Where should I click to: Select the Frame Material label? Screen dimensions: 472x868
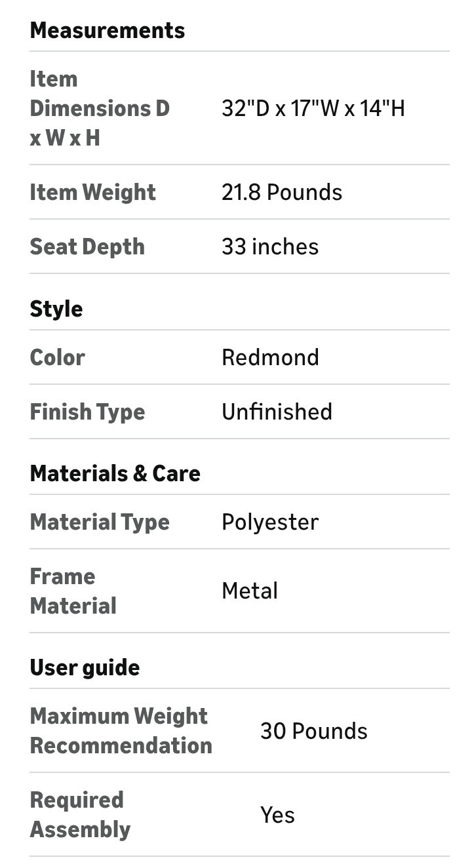[73, 591]
